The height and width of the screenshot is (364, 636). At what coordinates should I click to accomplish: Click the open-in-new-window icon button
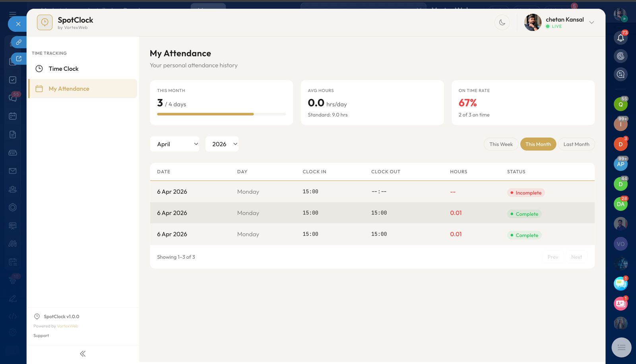pyautogui.click(x=19, y=59)
